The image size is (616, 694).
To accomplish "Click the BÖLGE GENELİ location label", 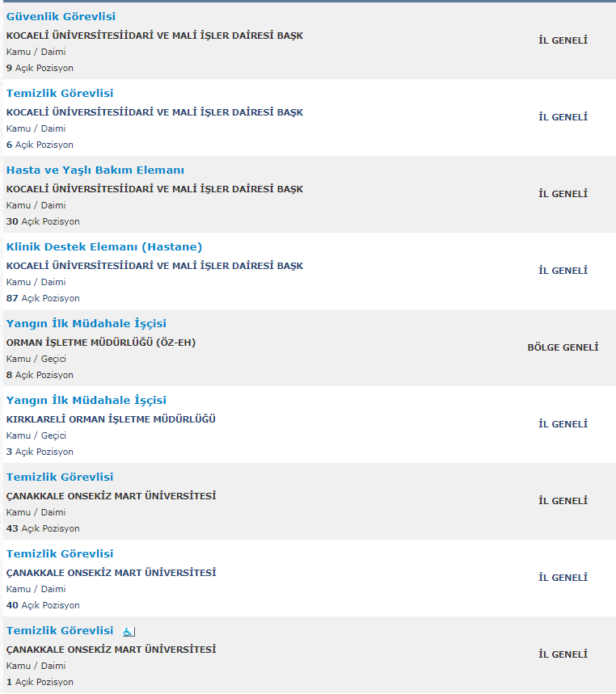I will click(563, 347).
